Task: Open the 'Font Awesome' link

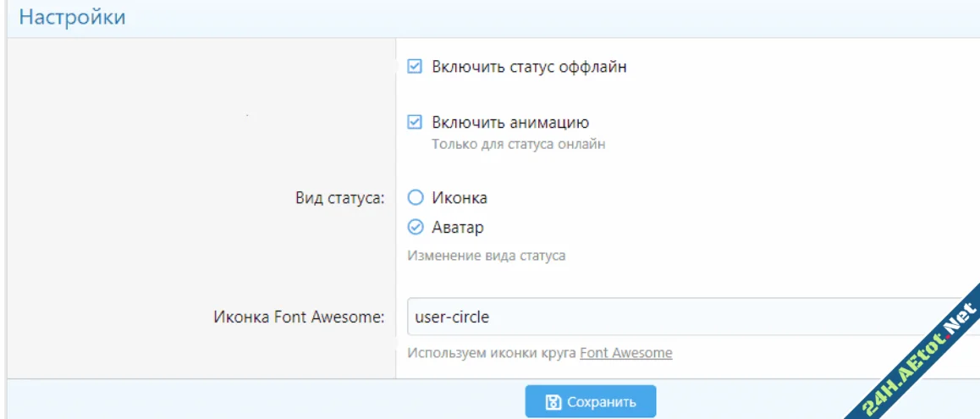Action: point(626,353)
